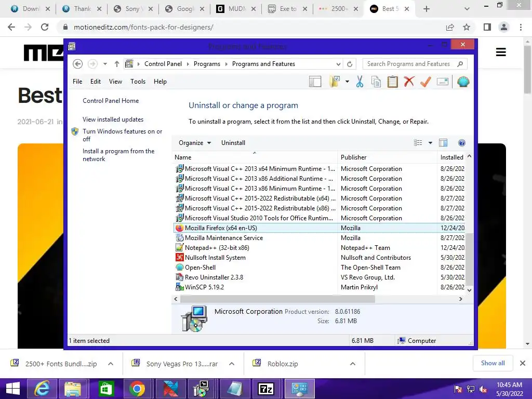Image resolution: width=532 pixels, height=399 pixels.
Task: Click the Windows Start button
Action: coord(13,389)
